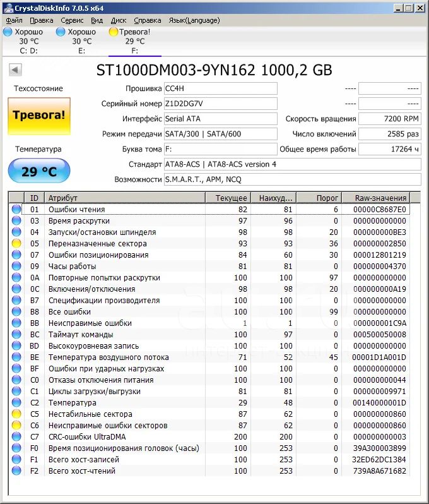The width and height of the screenshot is (429, 504).
Task: Click status icon of Отказы отключения питания row
Action: point(16,380)
